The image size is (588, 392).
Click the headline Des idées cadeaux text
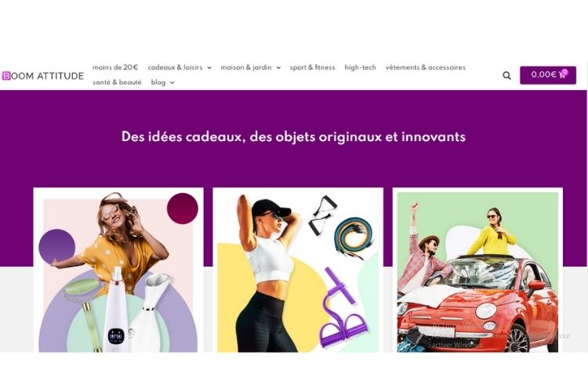293,136
